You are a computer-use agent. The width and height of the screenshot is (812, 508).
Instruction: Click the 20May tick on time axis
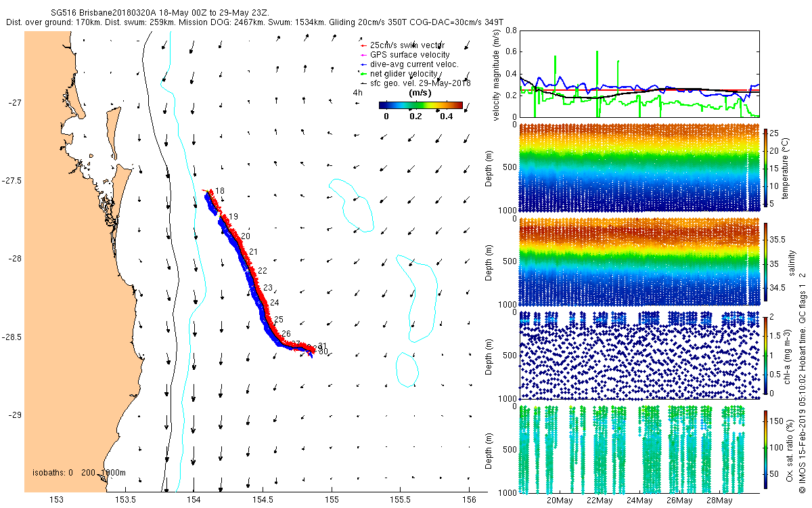click(x=560, y=501)
